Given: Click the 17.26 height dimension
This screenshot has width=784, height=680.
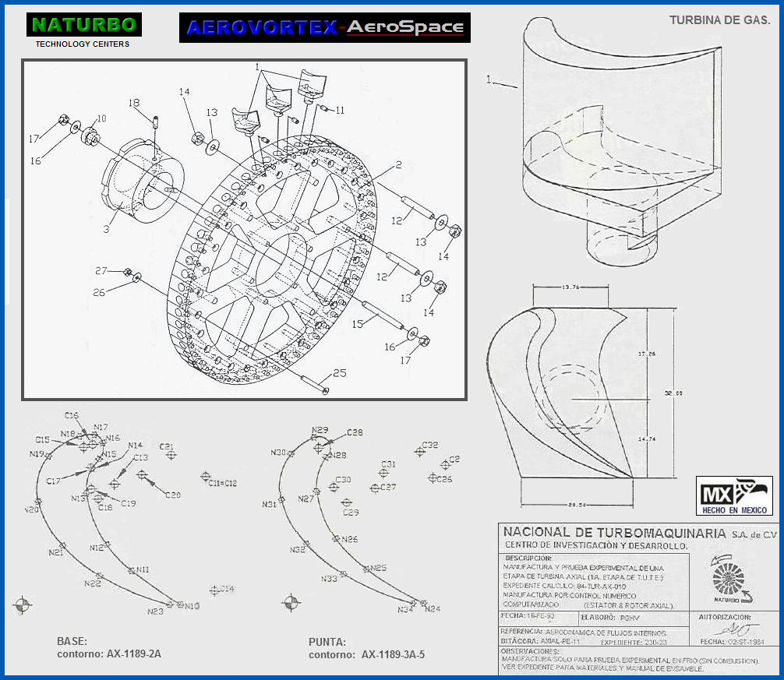Looking at the screenshot, I should (x=647, y=354).
